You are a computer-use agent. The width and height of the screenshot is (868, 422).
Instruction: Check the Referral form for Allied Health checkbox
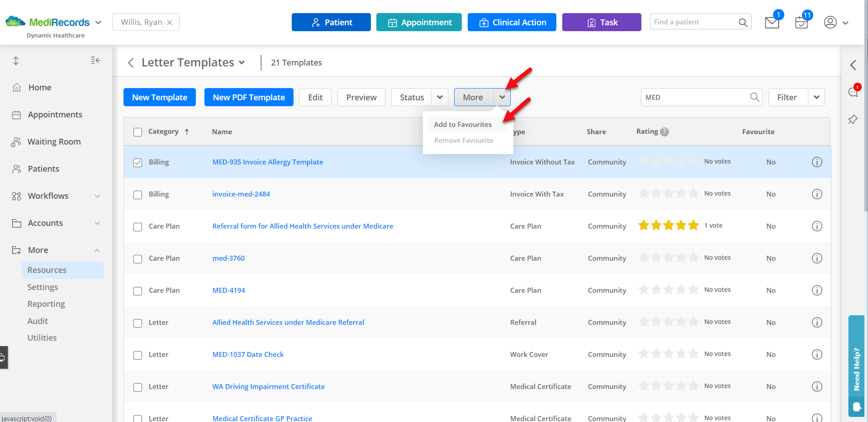(x=138, y=227)
